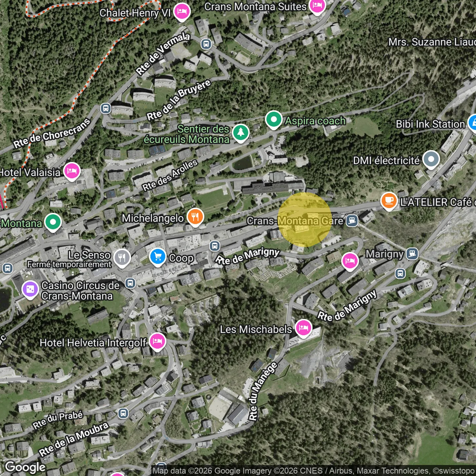This screenshot has height=476, width=476.
Task: Open the Casino Circus de Crans-Montana pin
Action: [30, 290]
